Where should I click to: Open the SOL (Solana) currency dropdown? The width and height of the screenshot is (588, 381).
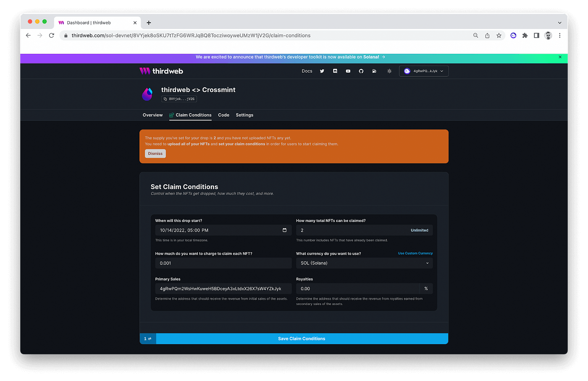(364, 263)
